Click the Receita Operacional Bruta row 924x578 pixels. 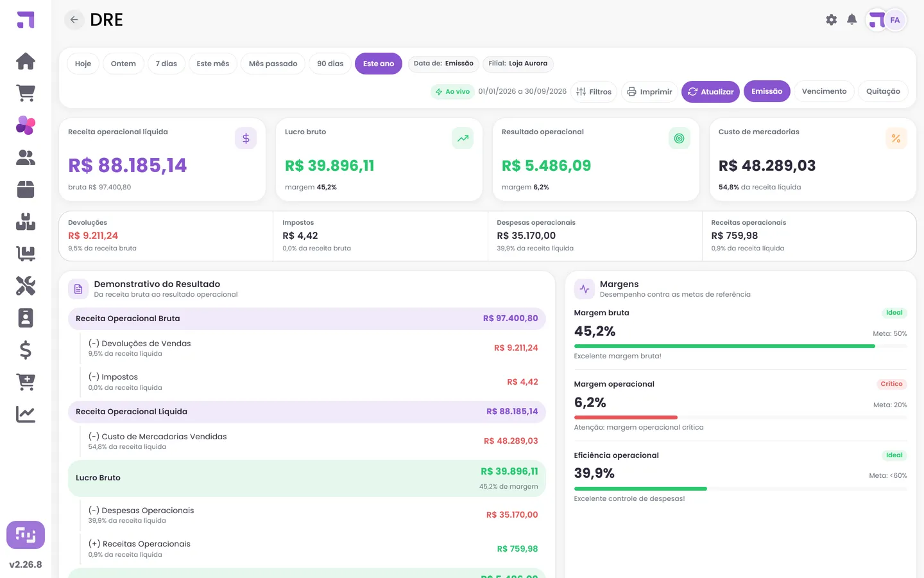[x=307, y=319]
